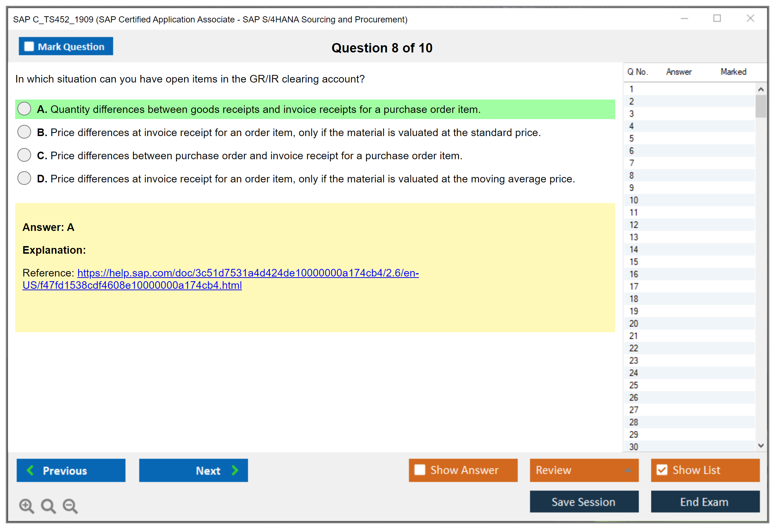The height and width of the screenshot is (532, 778).
Task: Select question 15 in the list
Action: click(634, 262)
